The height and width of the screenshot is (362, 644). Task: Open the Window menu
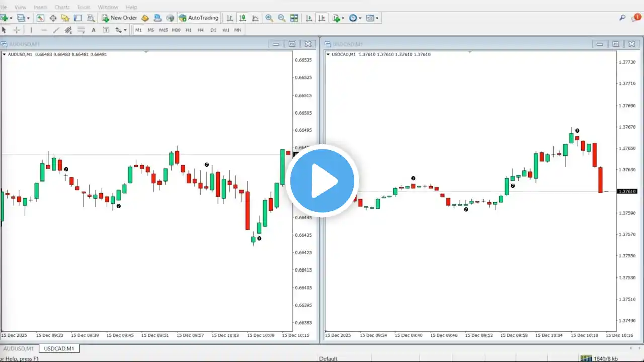point(108,7)
